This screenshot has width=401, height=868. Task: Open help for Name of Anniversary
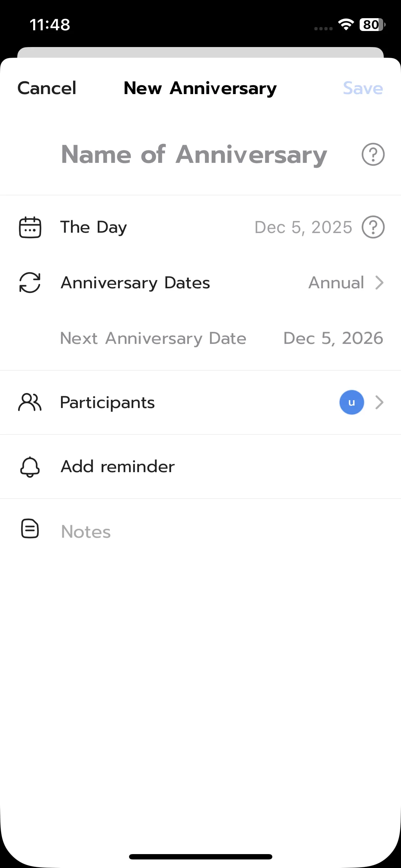click(x=373, y=155)
